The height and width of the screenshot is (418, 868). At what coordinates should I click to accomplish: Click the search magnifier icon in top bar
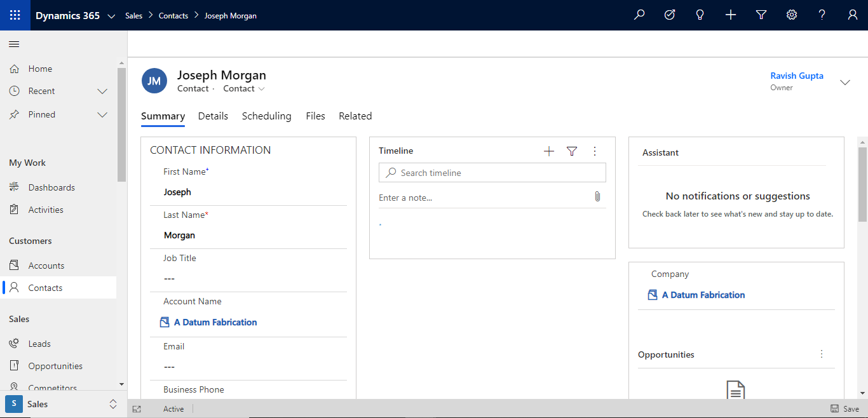pos(639,15)
